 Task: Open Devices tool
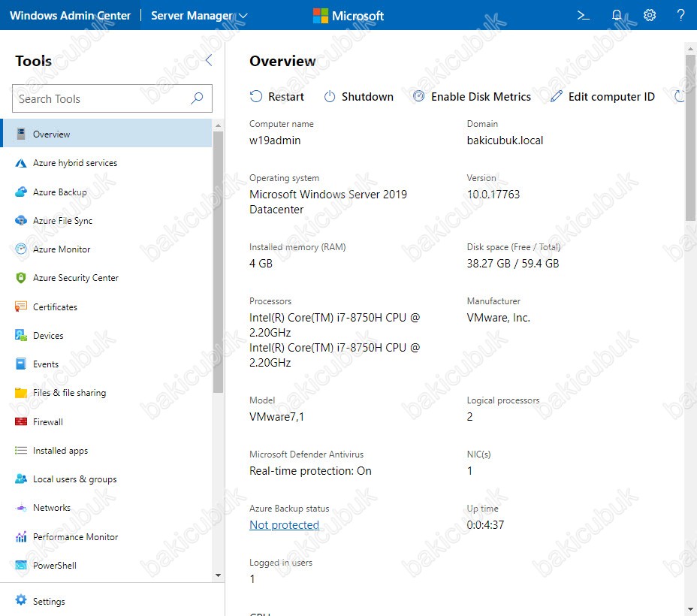[x=107, y=335]
